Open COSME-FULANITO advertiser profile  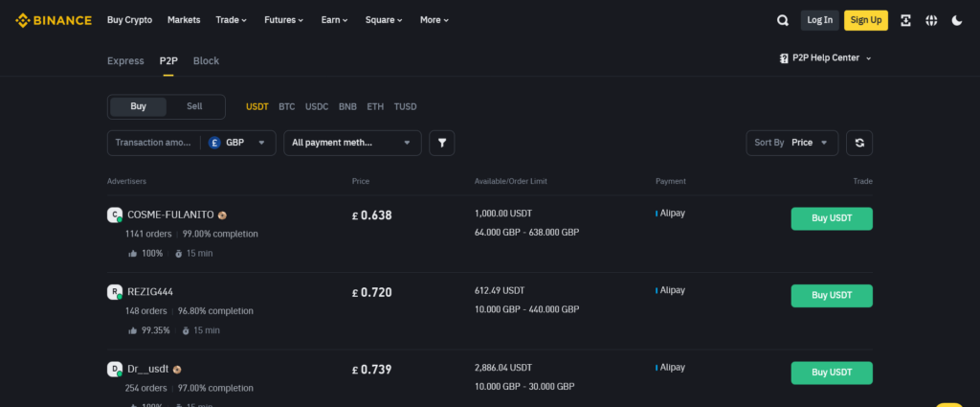click(x=170, y=215)
